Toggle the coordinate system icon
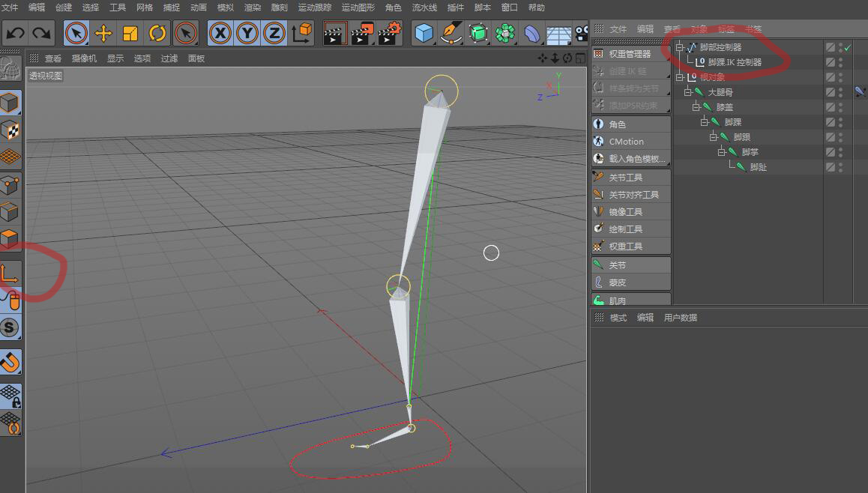This screenshot has width=868, height=493. pyautogui.click(x=301, y=33)
